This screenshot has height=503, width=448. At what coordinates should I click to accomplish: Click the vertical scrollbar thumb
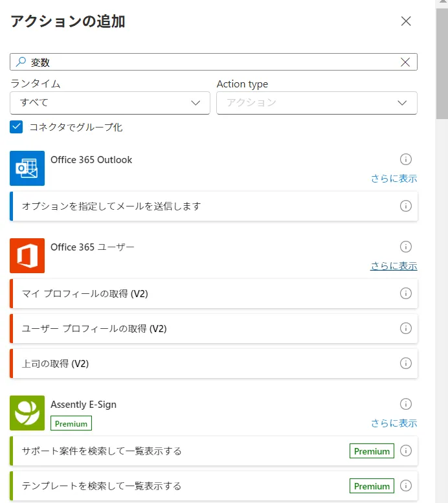click(x=442, y=65)
